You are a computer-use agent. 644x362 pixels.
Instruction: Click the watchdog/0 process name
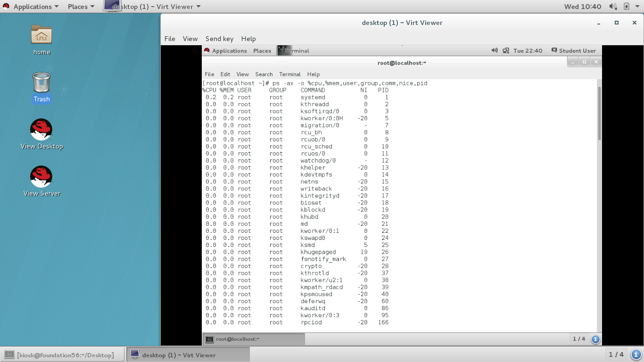point(318,160)
